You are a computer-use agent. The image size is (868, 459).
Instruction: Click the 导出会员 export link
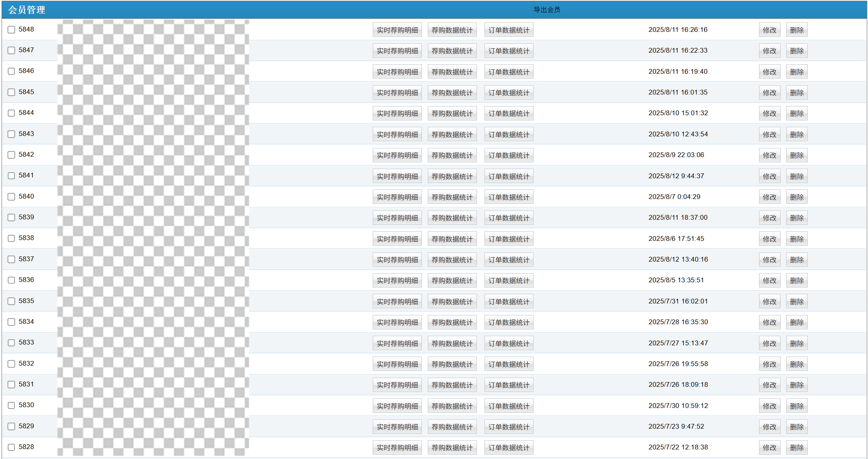click(x=547, y=10)
